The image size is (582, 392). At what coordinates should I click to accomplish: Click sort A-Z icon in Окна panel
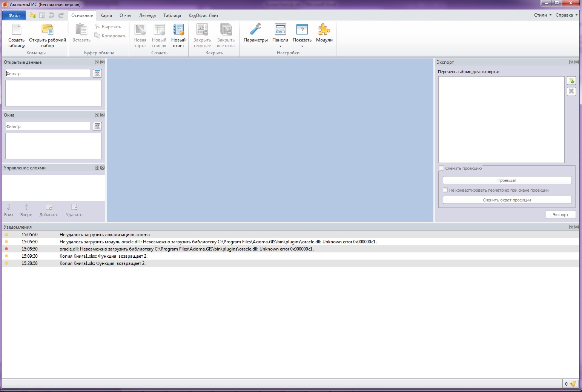97,126
